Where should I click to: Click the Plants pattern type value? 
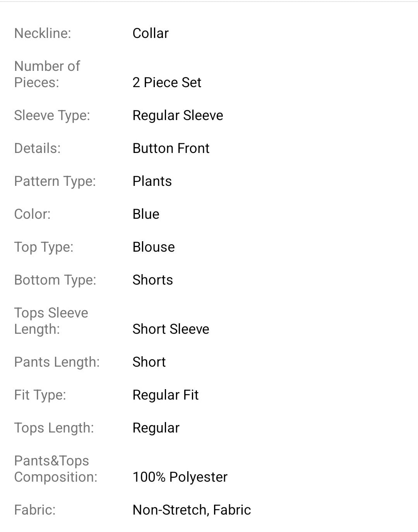coord(152,181)
